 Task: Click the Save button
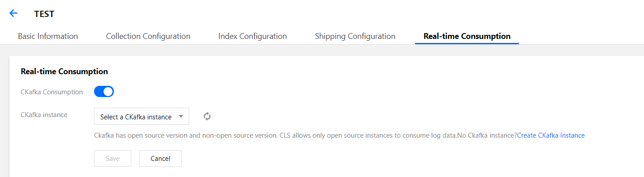click(x=112, y=158)
